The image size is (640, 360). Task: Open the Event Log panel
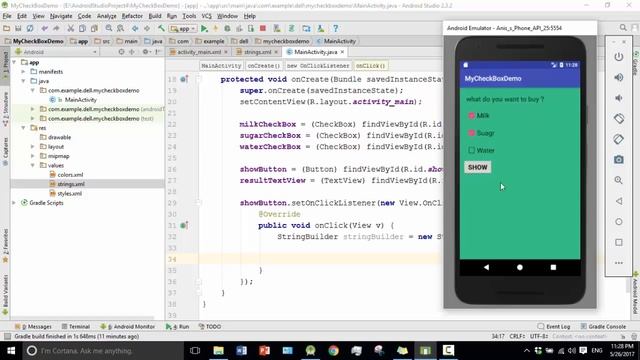pyautogui.click(x=554, y=327)
